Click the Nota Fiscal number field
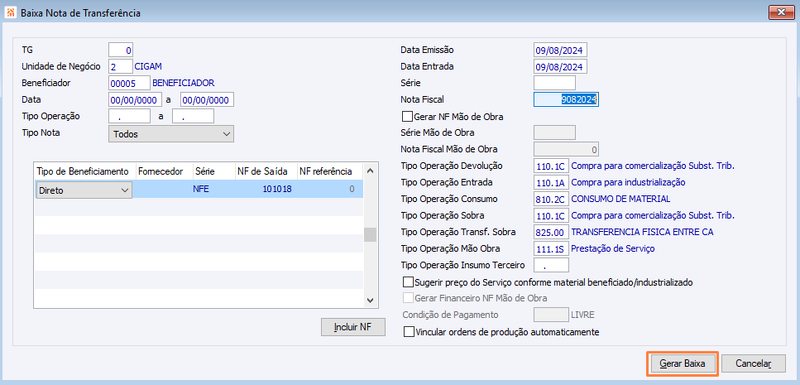This screenshot has height=385, width=800. point(566,99)
